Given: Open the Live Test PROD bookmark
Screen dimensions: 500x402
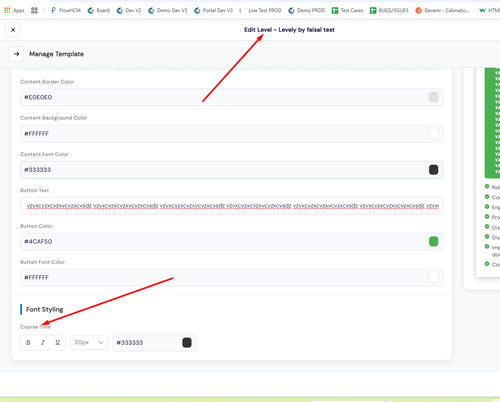Looking at the screenshot, I should [x=261, y=10].
